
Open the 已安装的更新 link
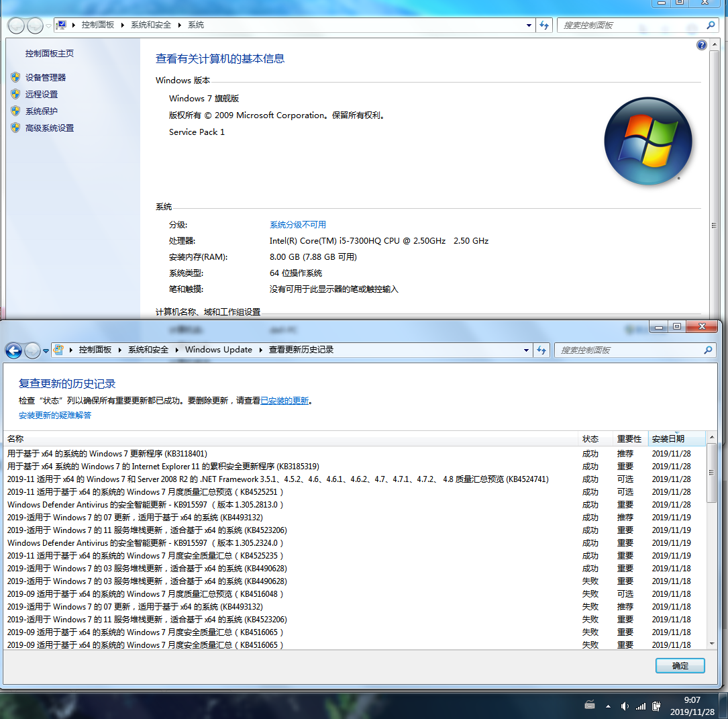click(284, 401)
